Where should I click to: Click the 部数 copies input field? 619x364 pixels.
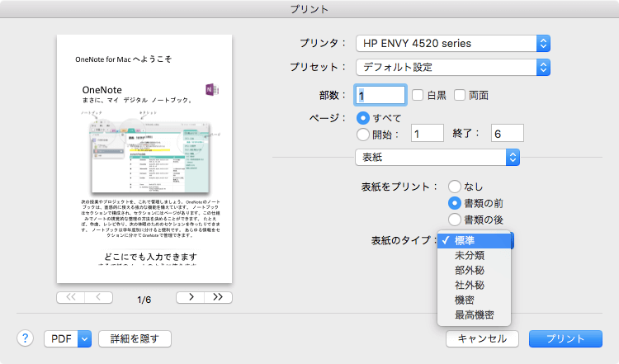tap(380, 95)
